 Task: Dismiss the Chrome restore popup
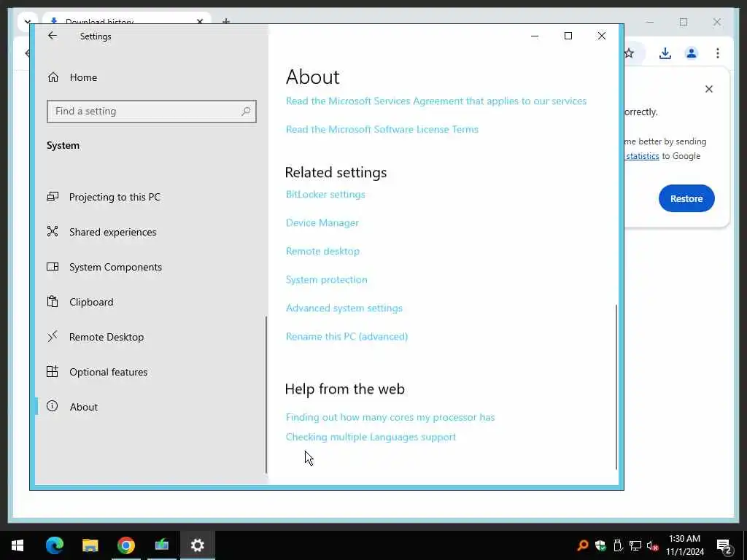tap(709, 89)
